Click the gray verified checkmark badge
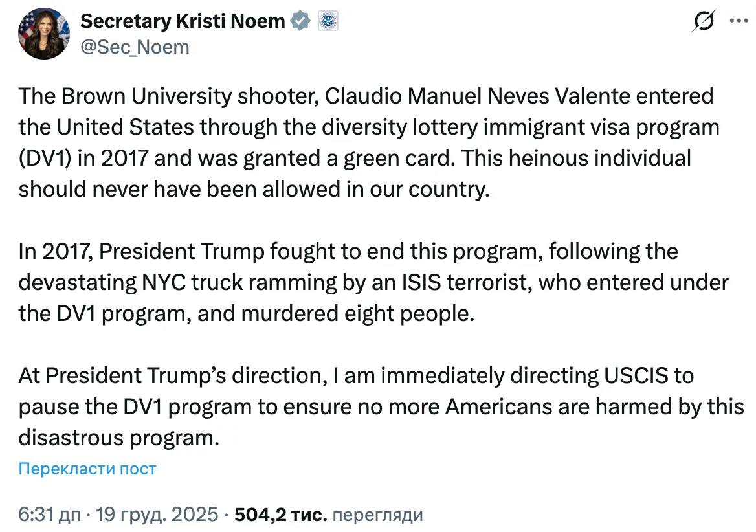This screenshot has height=532, width=756. pyautogui.click(x=300, y=21)
